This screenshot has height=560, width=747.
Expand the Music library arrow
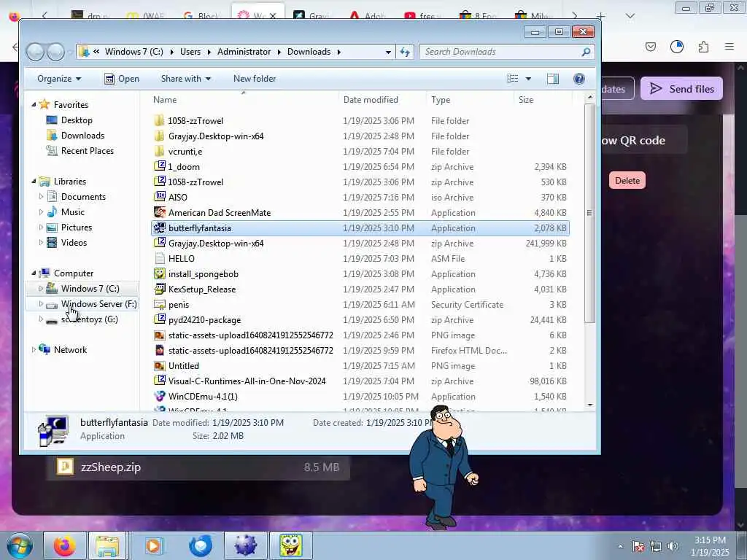41,212
